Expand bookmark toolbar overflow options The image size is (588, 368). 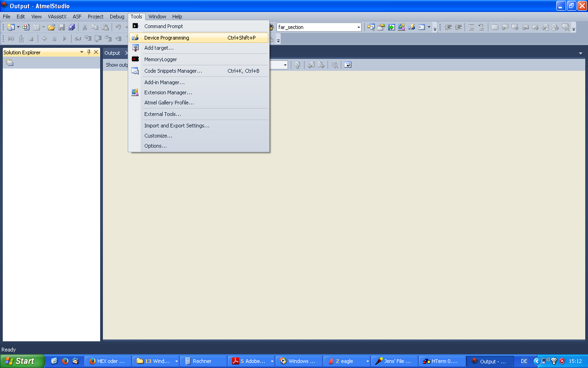click(573, 29)
